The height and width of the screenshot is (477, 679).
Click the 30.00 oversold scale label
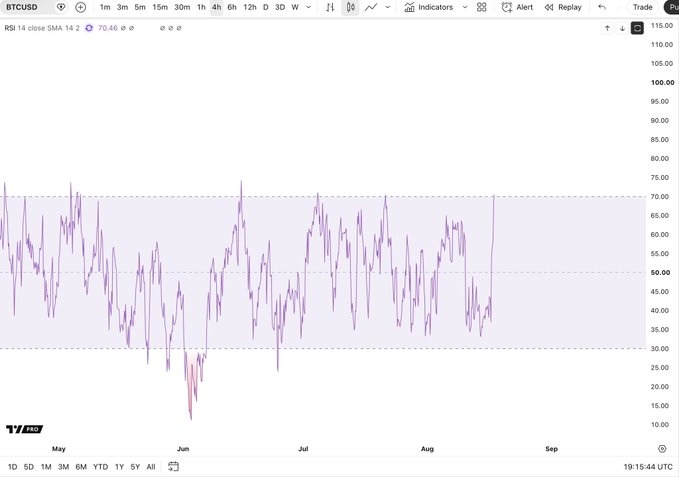[660, 348]
